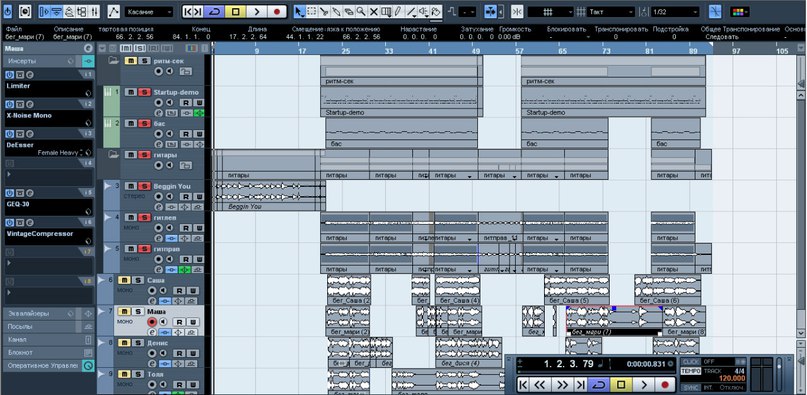The width and height of the screenshot is (807, 395).
Task: Toggle Autoscroll button in toolbar
Action: pos(490,11)
